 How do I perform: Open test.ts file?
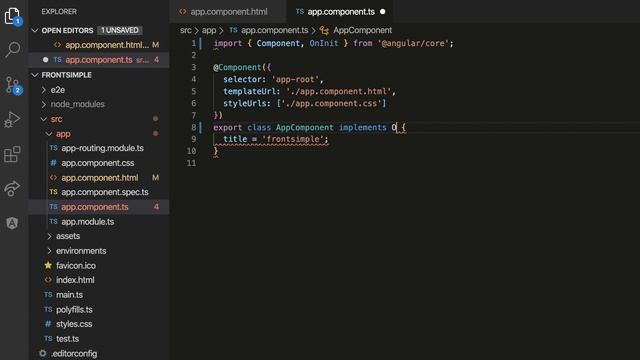pyautogui.click(x=67, y=339)
